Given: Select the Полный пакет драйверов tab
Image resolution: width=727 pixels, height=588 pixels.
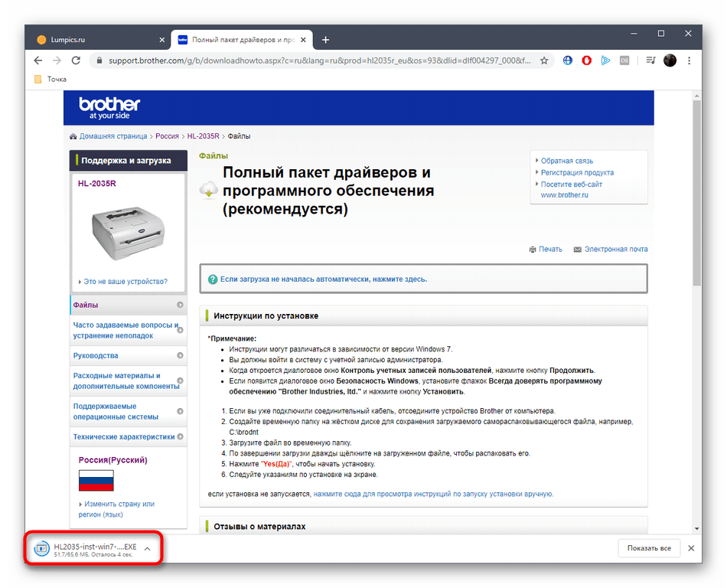Looking at the screenshot, I should pyautogui.click(x=242, y=40).
